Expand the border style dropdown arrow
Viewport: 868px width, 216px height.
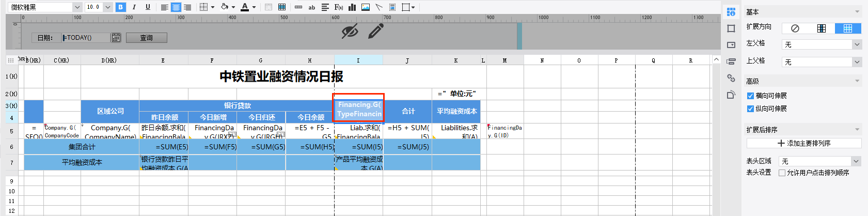pos(212,7)
